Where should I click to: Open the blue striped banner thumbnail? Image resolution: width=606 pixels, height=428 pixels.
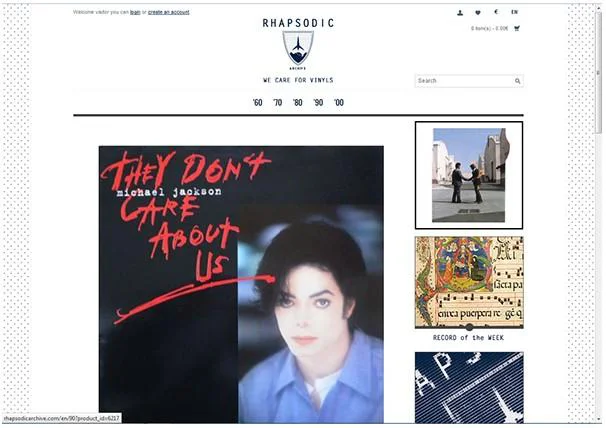[x=469, y=387]
